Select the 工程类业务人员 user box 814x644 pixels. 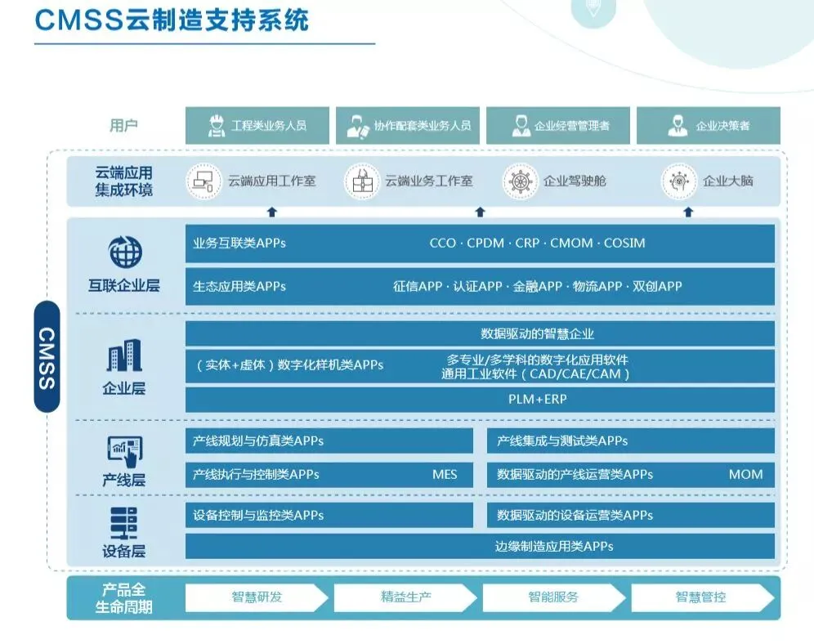point(257,126)
